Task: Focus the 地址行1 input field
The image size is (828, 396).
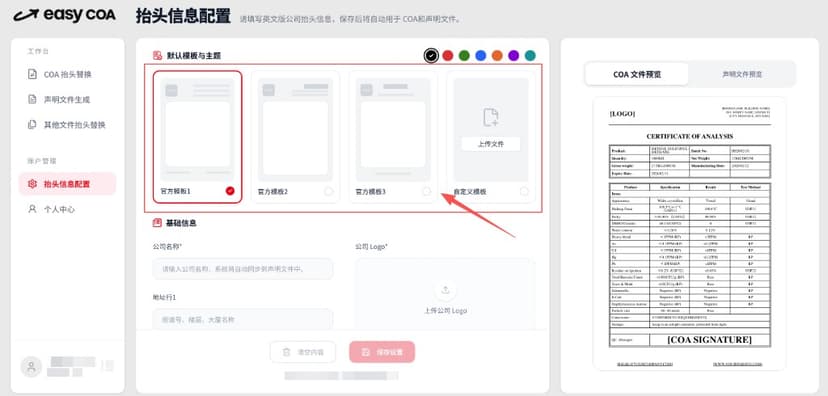Action: pos(243,319)
